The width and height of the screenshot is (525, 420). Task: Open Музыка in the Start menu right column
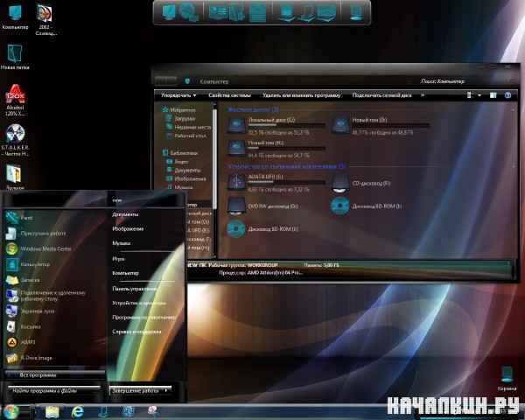(122, 243)
